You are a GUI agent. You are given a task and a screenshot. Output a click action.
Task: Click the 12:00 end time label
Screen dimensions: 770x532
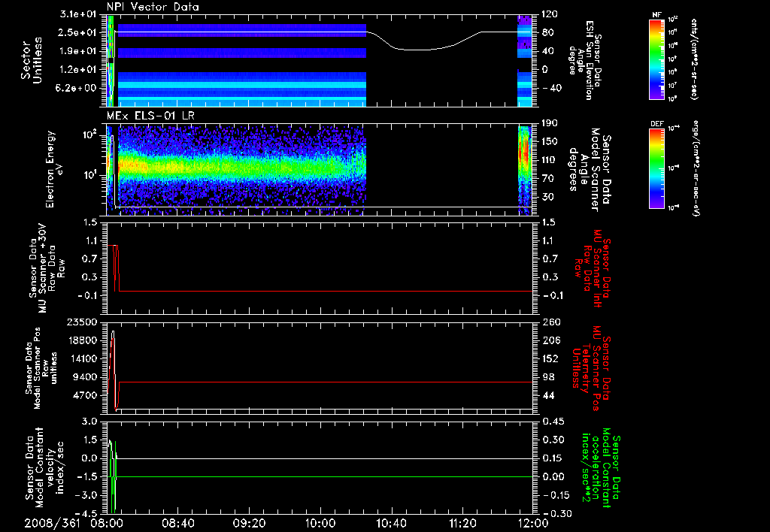click(x=532, y=522)
